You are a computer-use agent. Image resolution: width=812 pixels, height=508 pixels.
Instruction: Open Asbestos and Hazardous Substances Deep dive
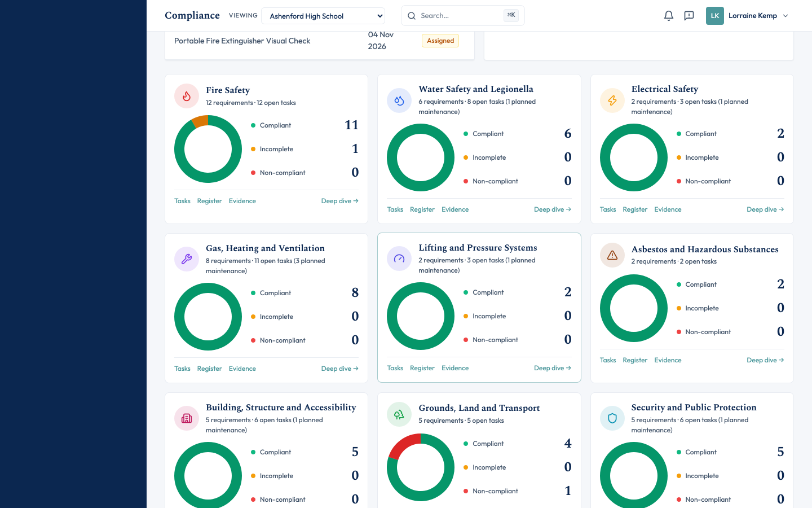pyautogui.click(x=765, y=360)
